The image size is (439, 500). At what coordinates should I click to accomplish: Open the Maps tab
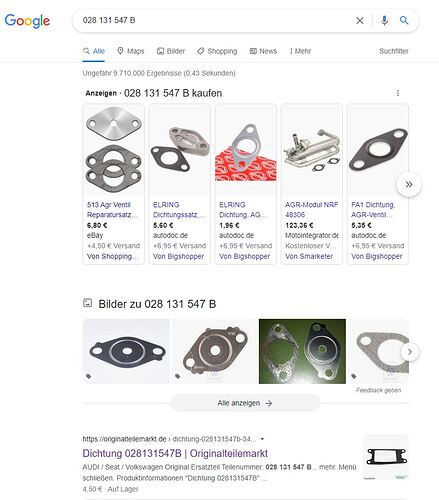pos(131,51)
